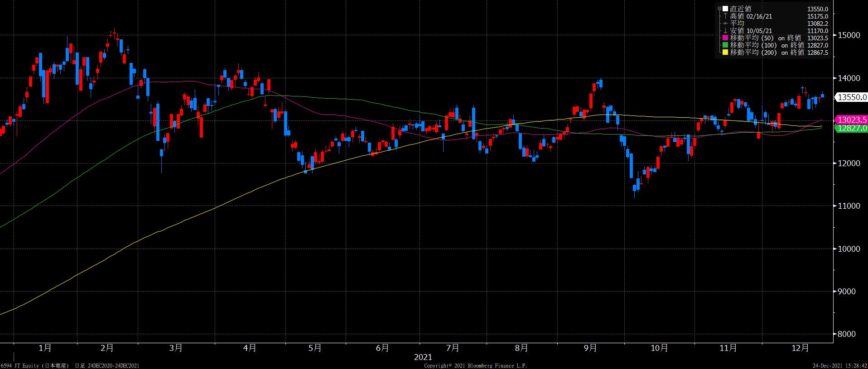Click the white 直近値 color swatch

coord(725,9)
